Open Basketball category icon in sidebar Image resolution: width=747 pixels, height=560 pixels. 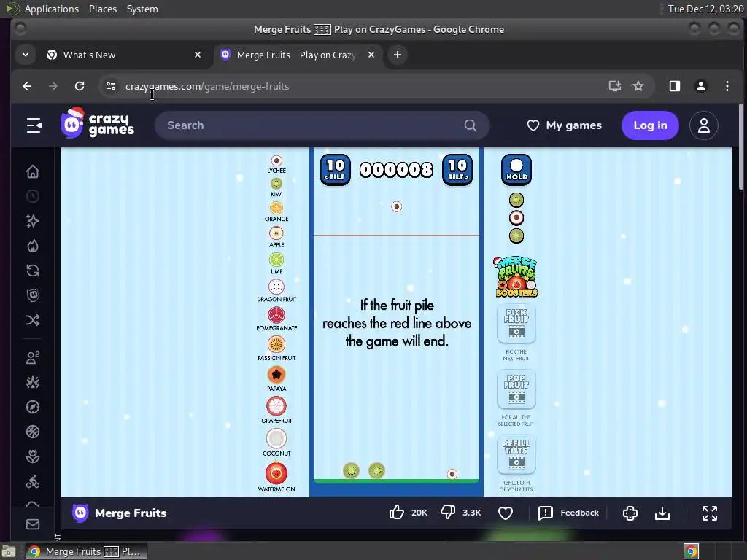pyautogui.click(x=33, y=432)
